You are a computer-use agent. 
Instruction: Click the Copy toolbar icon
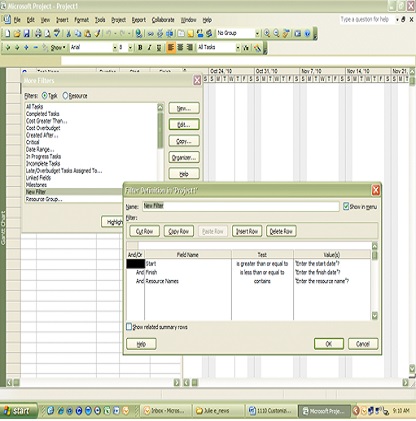78,33
